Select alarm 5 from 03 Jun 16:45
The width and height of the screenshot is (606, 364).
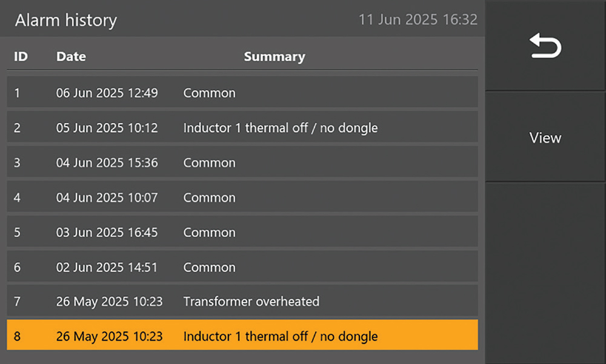242,233
